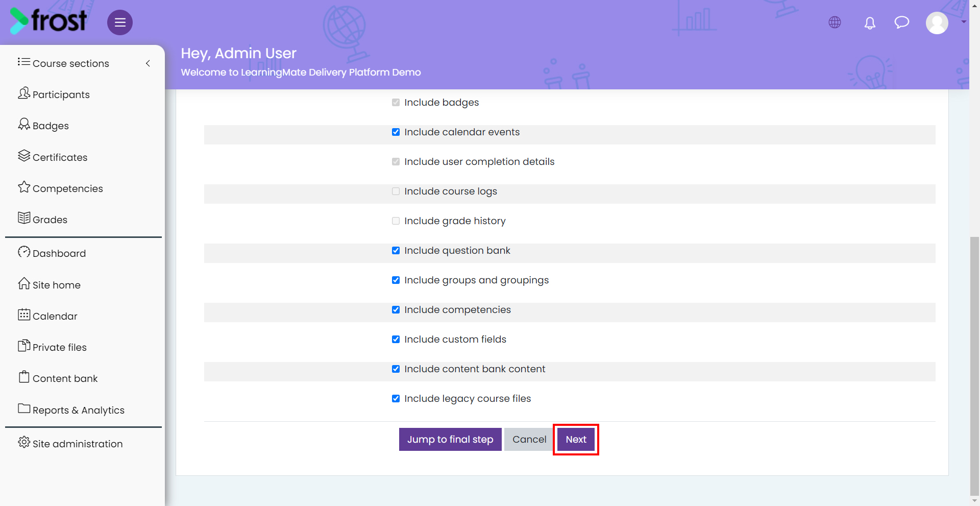This screenshot has width=980, height=506.
Task: Collapse the Course sections sidebar chevron
Action: click(148, 63)
